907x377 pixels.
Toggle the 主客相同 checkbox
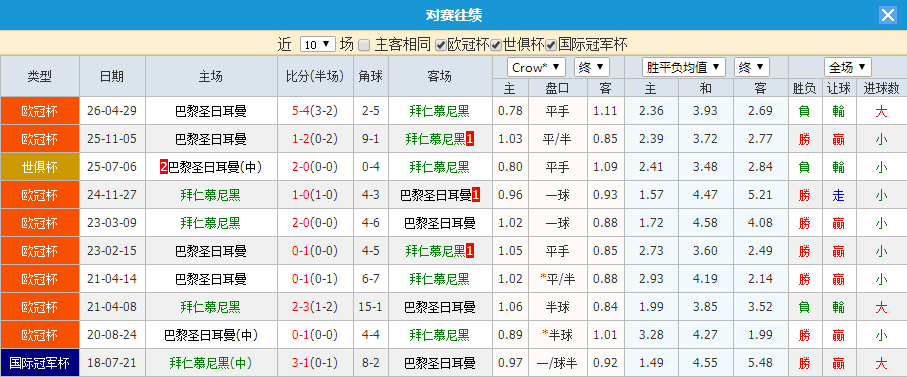pos(364,45)
